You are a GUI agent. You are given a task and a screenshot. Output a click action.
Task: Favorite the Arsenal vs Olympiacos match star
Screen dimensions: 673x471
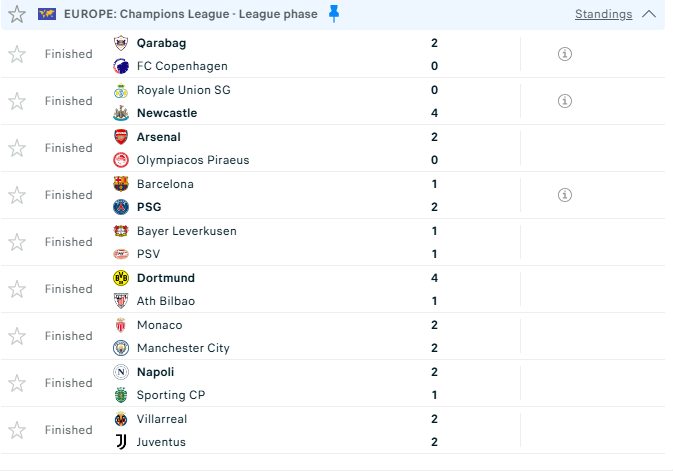[x=16, y=148]
